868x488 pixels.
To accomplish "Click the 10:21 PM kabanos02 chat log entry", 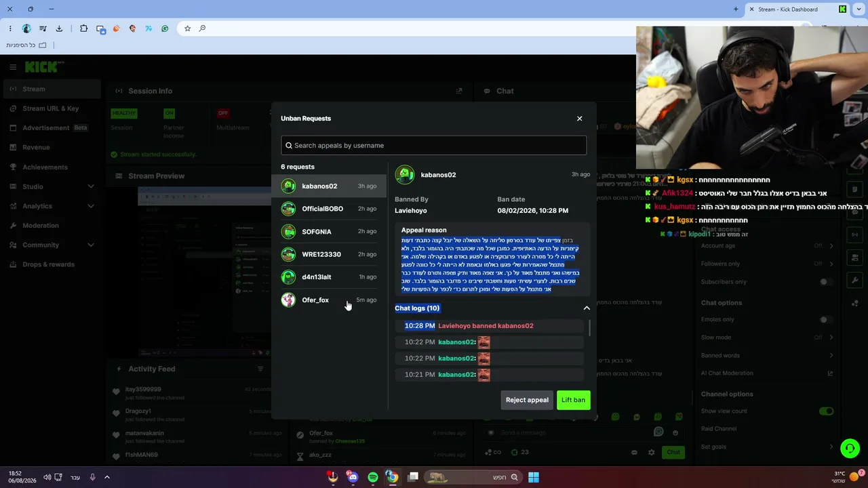I will tap(489, 375).
